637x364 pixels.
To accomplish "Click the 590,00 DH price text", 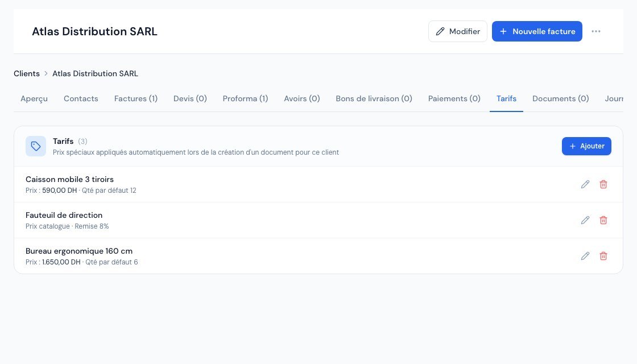I will tap(59, 191).
